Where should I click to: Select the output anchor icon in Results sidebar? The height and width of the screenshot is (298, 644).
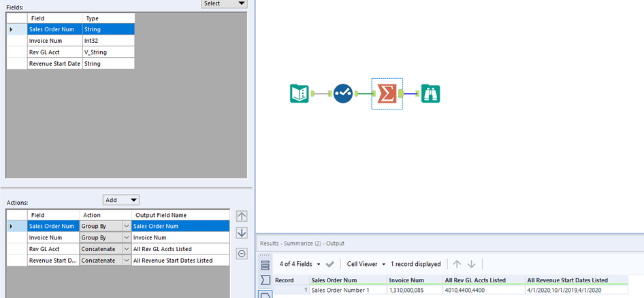pyautogui.click(x=265, y=294)
